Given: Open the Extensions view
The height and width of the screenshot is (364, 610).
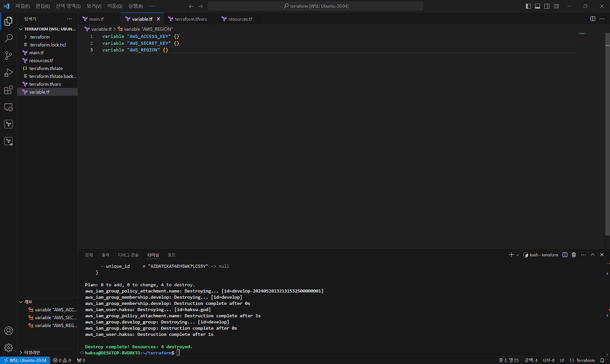Looking at the screenshot, I should pyautogui.click(x=9, y=90).
